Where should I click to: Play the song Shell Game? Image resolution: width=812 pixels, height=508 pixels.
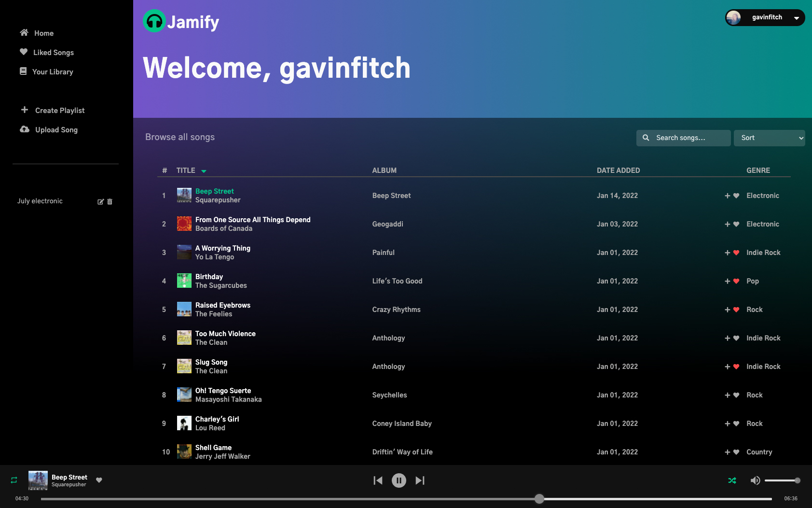coord(213,448)
